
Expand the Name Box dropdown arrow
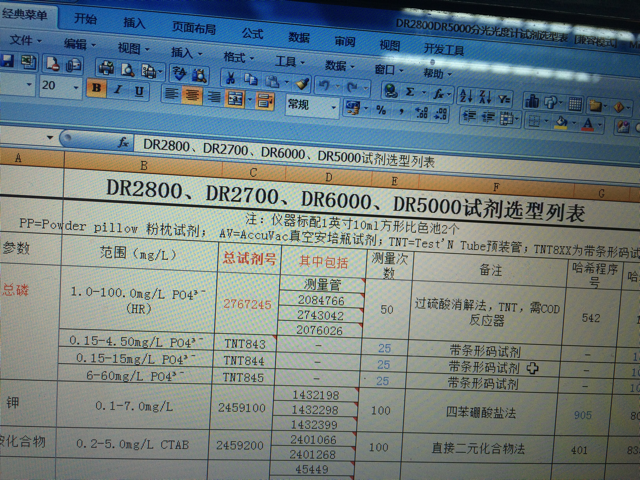(50, 138)
